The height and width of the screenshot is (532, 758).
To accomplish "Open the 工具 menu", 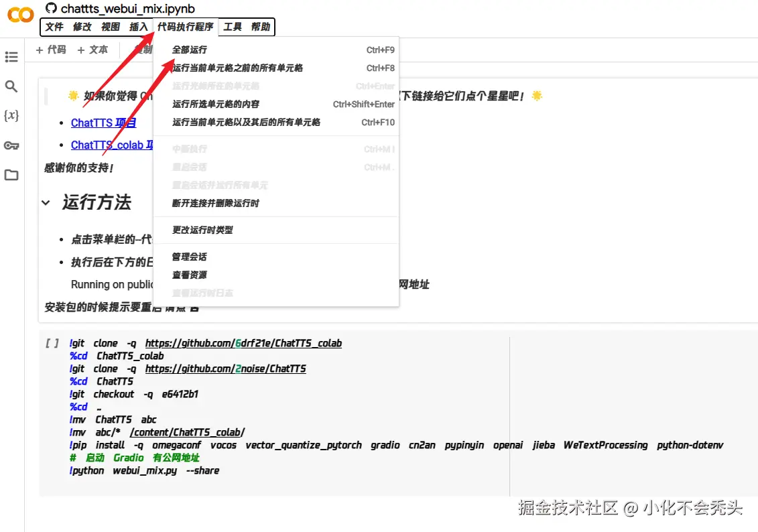I will (233, 27).
